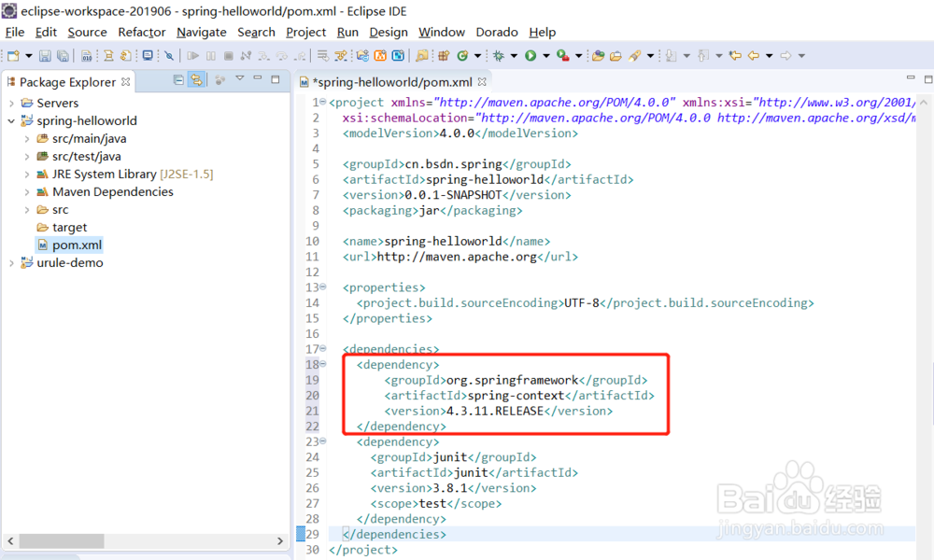Click the Step Into icon
This screenshot has width=934, height=560.
[x=263, y=56]
